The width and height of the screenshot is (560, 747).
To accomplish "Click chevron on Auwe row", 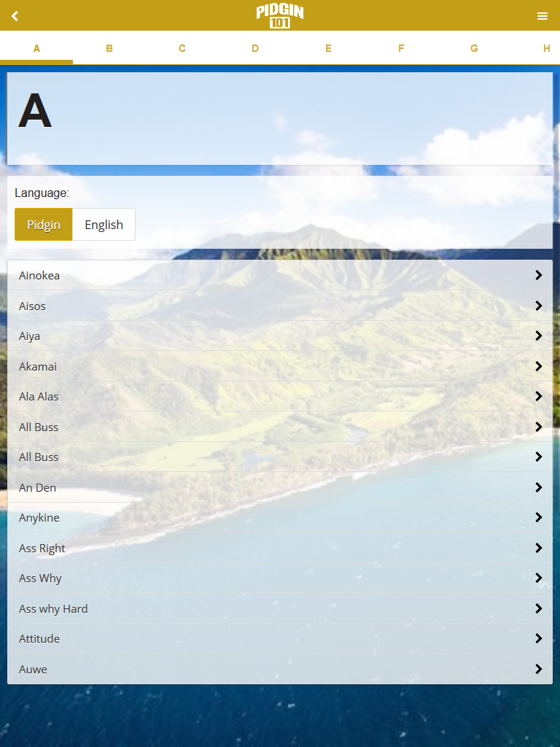I will (539, 669).
